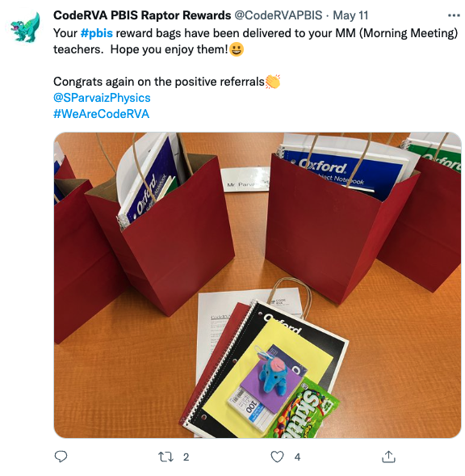This screenshot has width=465, height=476.
Task: View the like count of 4
Action: click(298, 457)
